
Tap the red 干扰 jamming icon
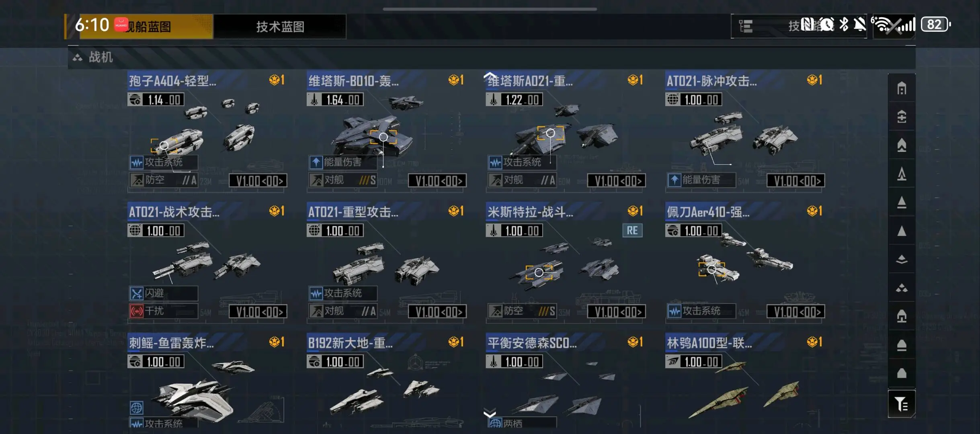[137, 311]
